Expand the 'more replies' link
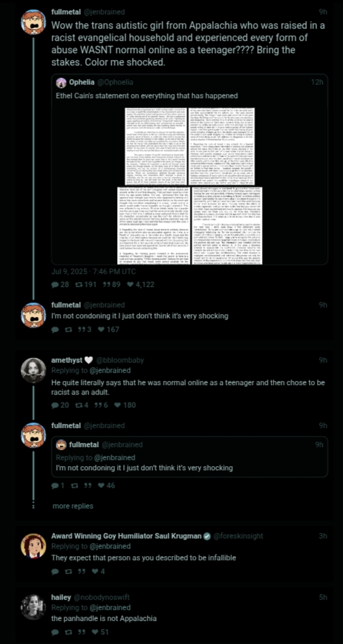This screenshot has height=644, width=343. (x=73, y=506)
